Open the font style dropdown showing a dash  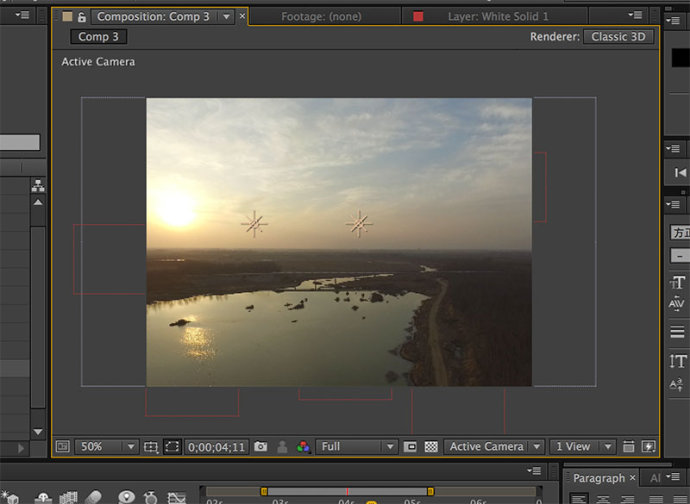(680, 255)
